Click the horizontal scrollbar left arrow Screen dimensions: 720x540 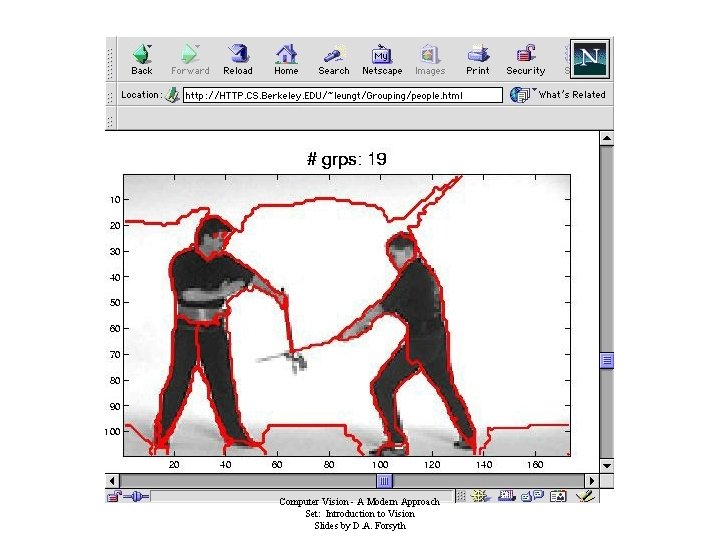pos(112,481)
